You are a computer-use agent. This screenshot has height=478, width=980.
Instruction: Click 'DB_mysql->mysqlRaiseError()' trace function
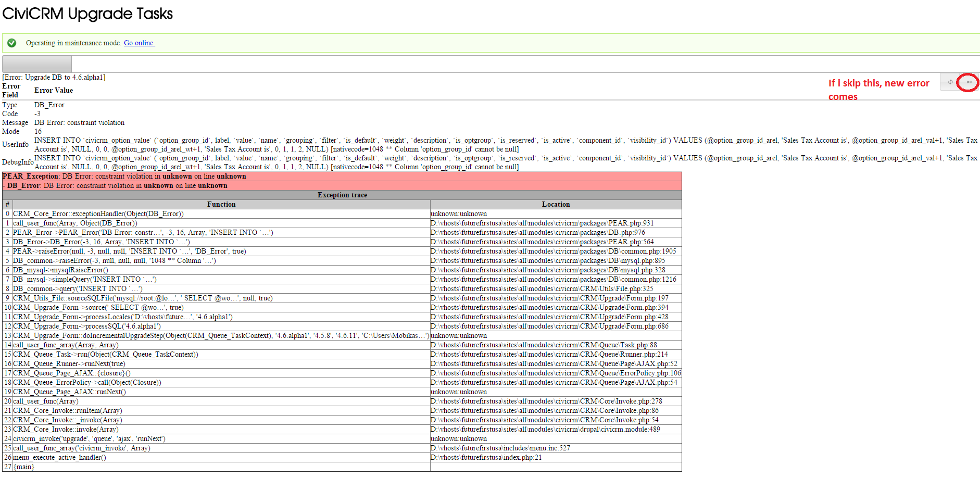tap(61, 270)
